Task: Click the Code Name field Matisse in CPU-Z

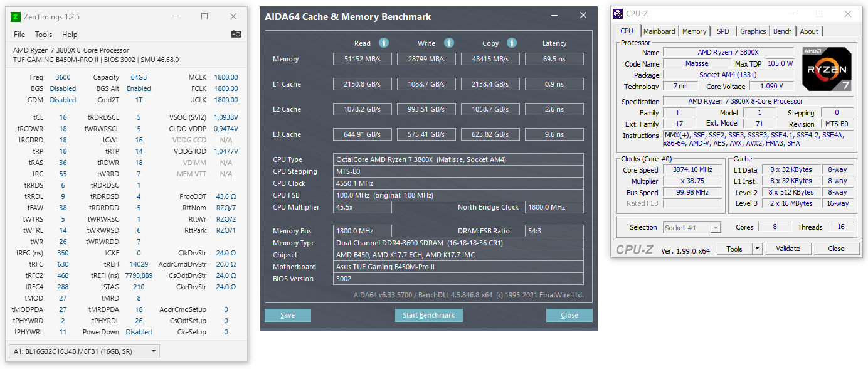Action: tap(696, 63)
